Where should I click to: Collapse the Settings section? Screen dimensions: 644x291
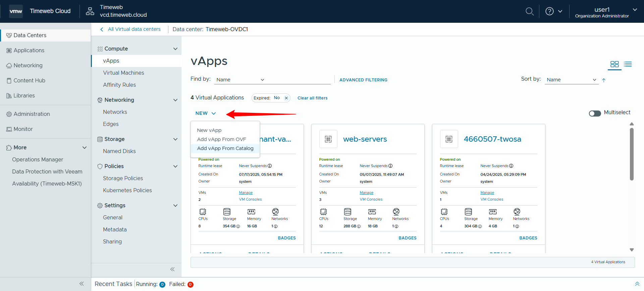coord(175,206)
